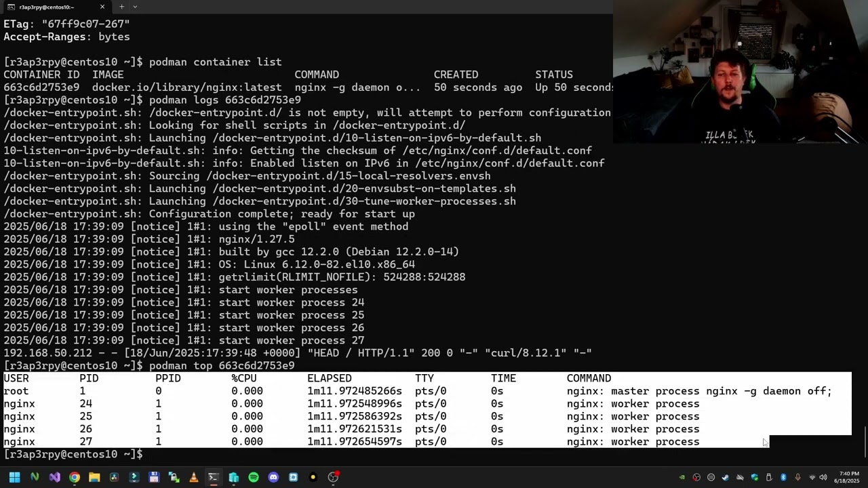
Task: Open File Explorer from the taskbar
Action: coord(94,477)
